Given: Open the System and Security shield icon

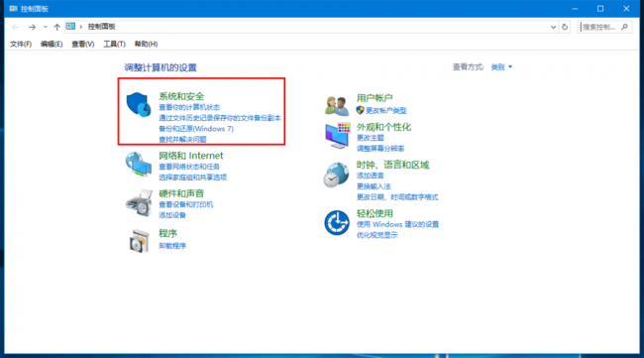Looking at the screenshot, I should click(139, 104).
